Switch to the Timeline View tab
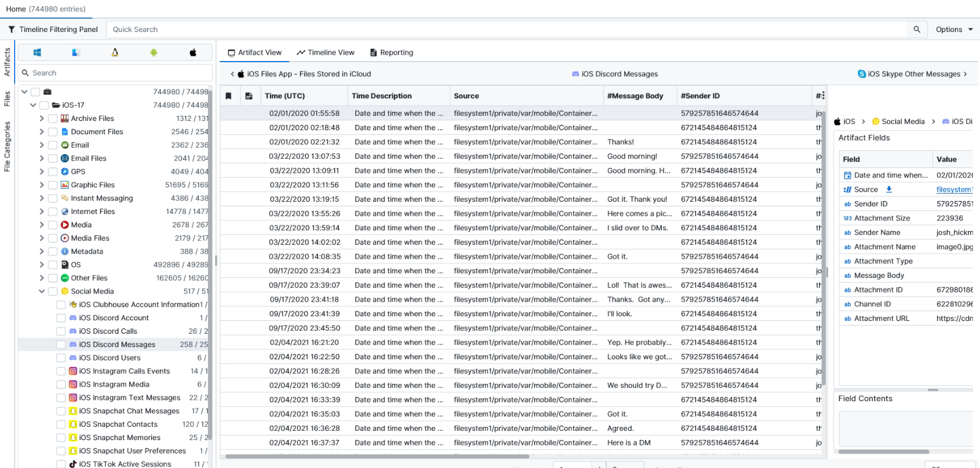 326,52
